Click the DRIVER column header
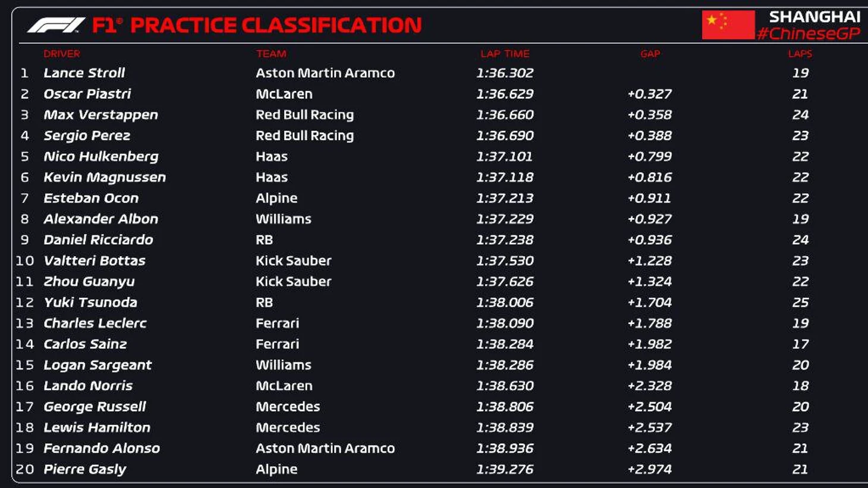 pyautogui.click(x=61, y=53)
